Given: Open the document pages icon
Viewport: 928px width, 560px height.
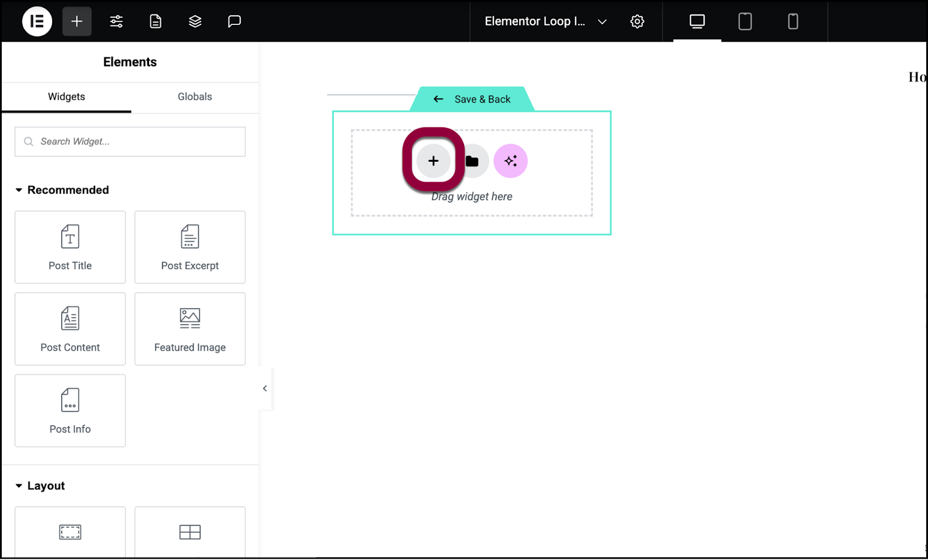Looking at the screenshot, I should point(155,21).
